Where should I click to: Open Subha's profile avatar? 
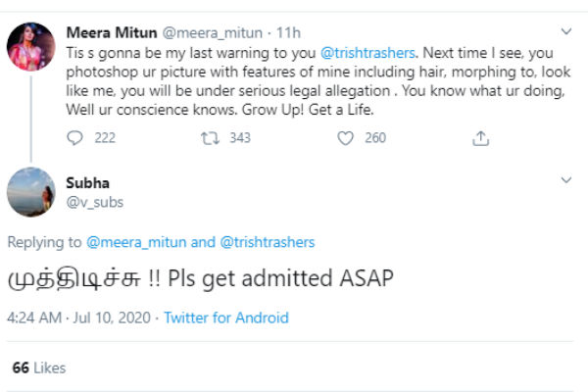(32, 192)
